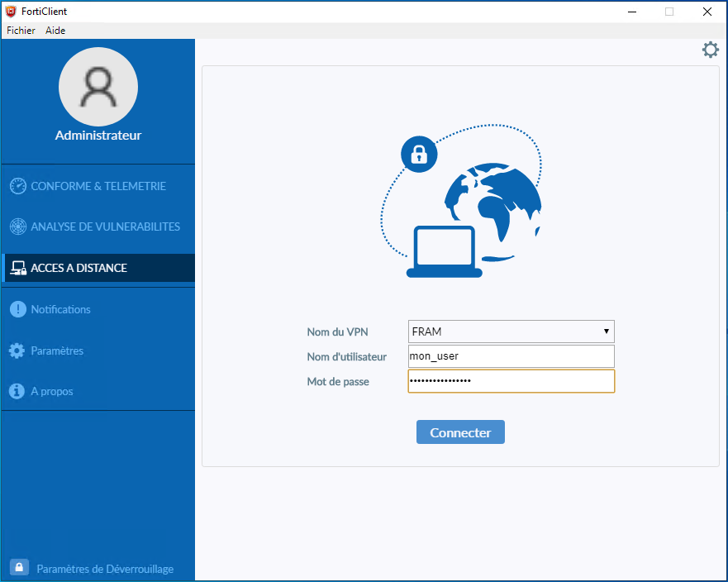Select the ACCES A DISTANCE tab
Viewport: 728px width, 582px height.
coord(98,268)
